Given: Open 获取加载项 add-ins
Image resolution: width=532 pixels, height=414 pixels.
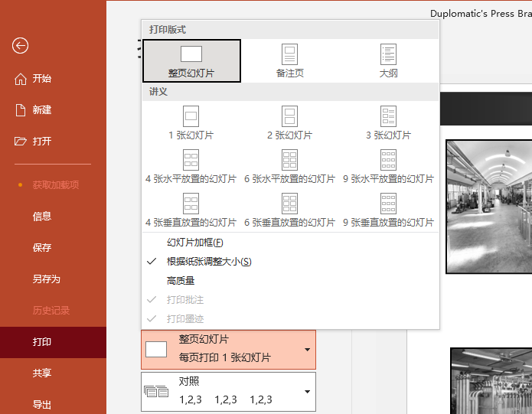Looking at the screenshot, I should [x=53, y=184].
